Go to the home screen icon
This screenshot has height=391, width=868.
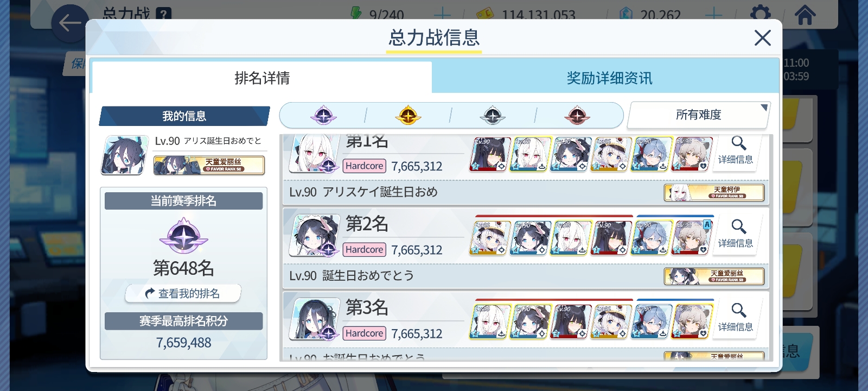[805, 14]
